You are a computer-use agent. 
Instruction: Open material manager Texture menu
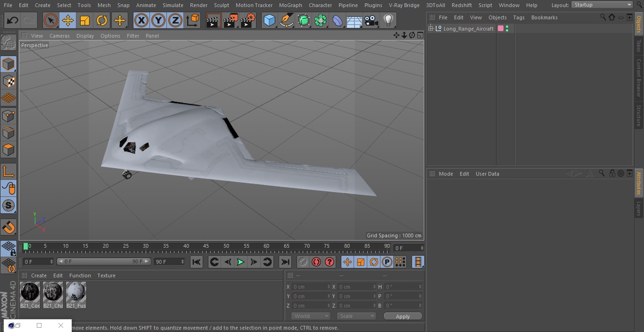click(x=106, y=275)
